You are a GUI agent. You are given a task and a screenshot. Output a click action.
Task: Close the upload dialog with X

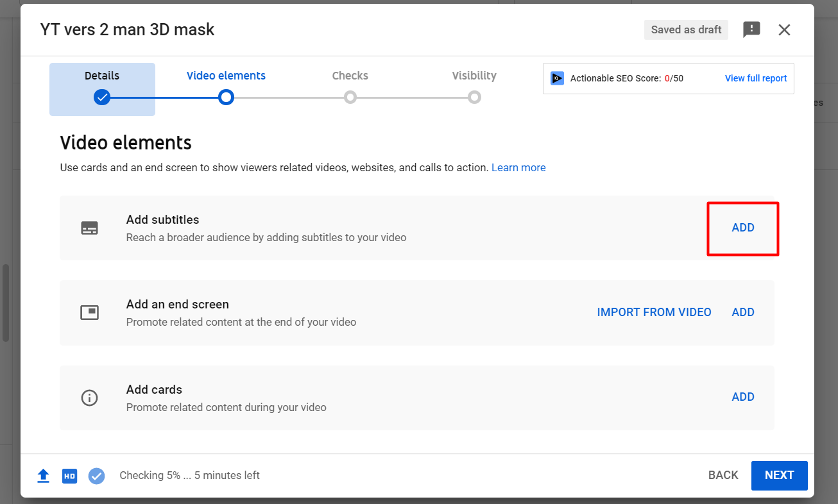pyautogui.click(x=784, y=29)
